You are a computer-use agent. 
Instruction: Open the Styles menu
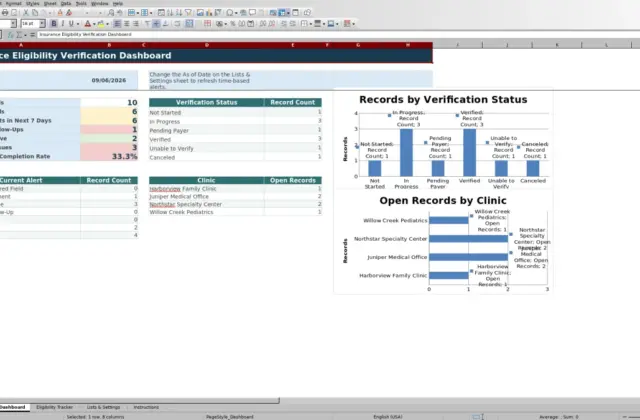click(33, 4)
